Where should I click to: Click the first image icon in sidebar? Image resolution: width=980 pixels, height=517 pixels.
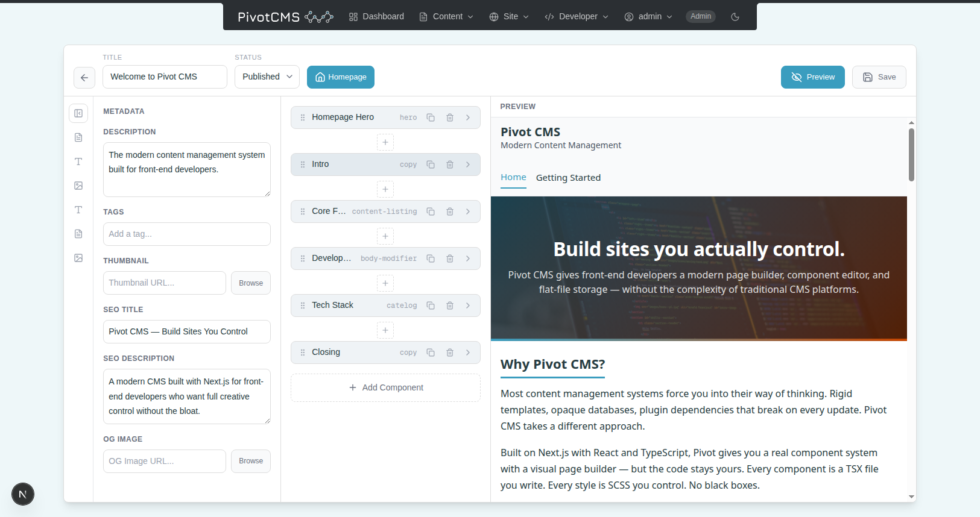pyautogui.click(x=78, y=186)
